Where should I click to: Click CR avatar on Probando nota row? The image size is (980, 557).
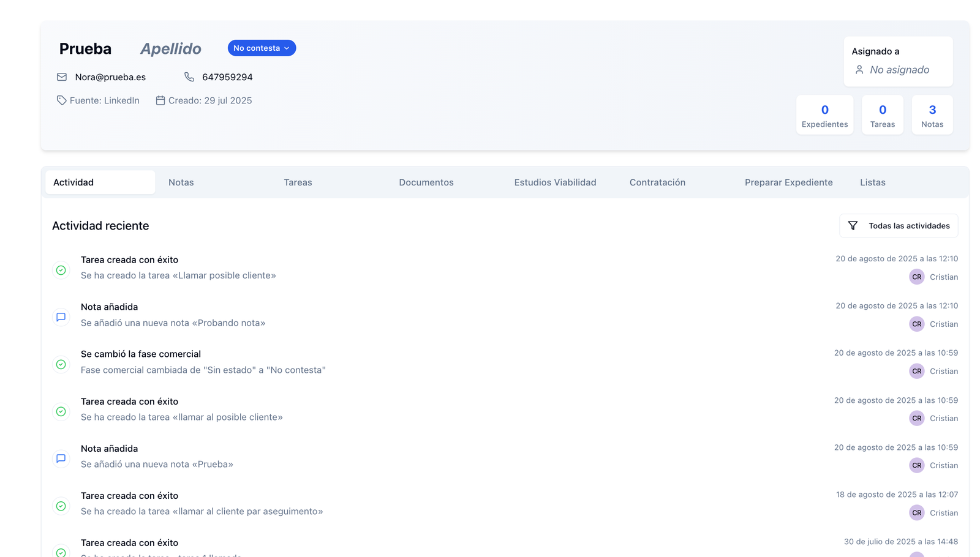[917, 324]
